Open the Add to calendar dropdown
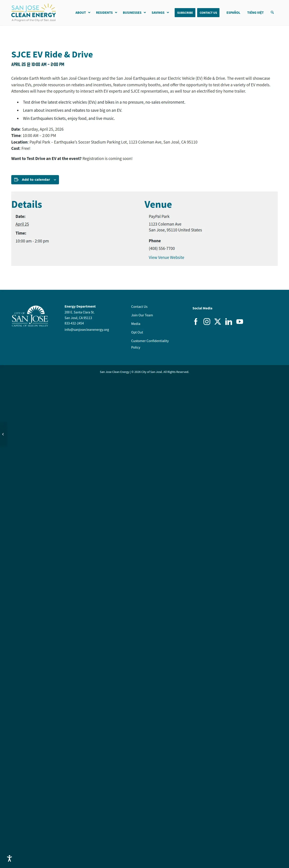Viewport: 289px width, 868px height. click(x=35, y=180)
